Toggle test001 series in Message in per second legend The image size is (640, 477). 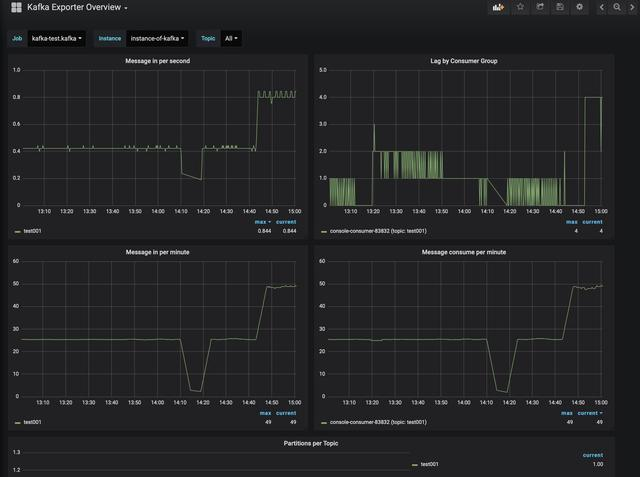(32, 231)
